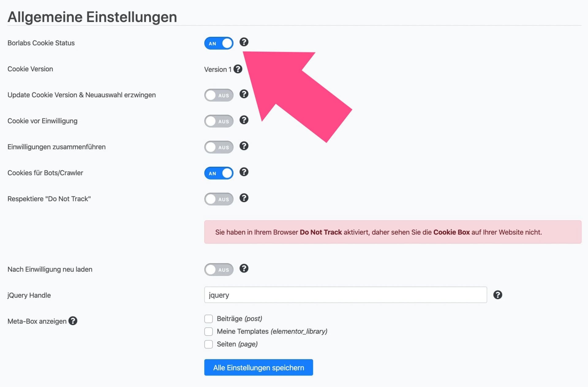Open help icon beside Respektiere Do Not Track
Image resolution: width=588 pixels, height=387 pixels.
[244, 198]
